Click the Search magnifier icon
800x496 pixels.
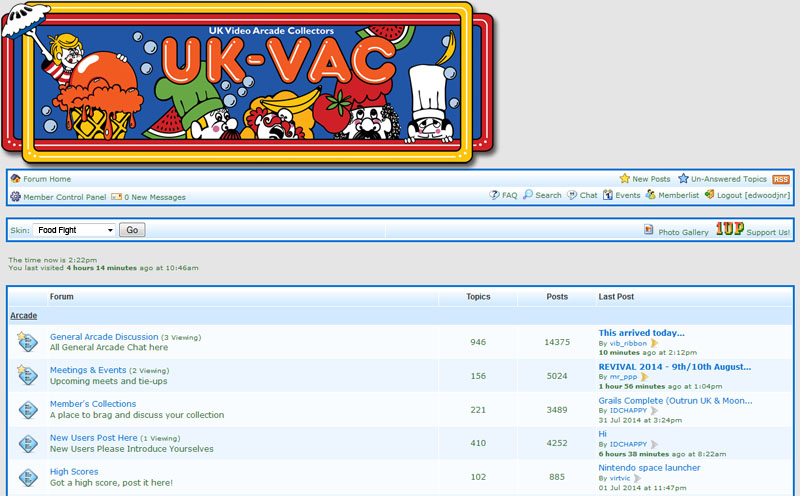pyautogui.click(x=528, y=194)
